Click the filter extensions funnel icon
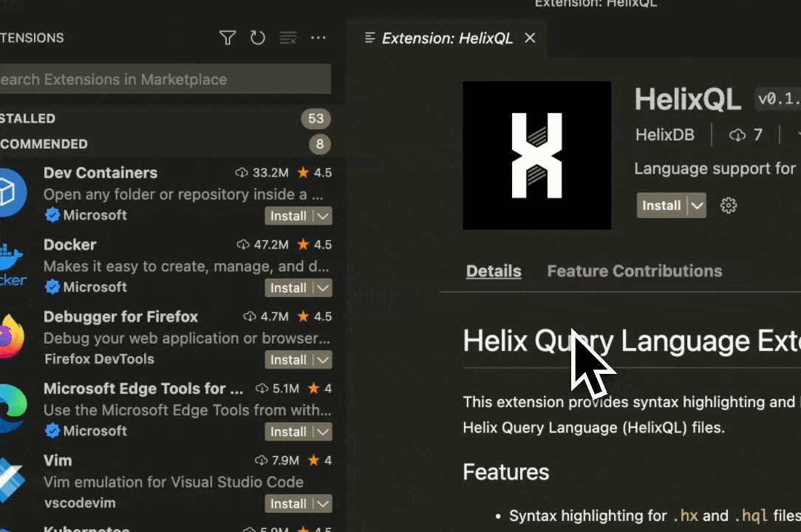The image size is (801, 532). click(x=228, y=38)
